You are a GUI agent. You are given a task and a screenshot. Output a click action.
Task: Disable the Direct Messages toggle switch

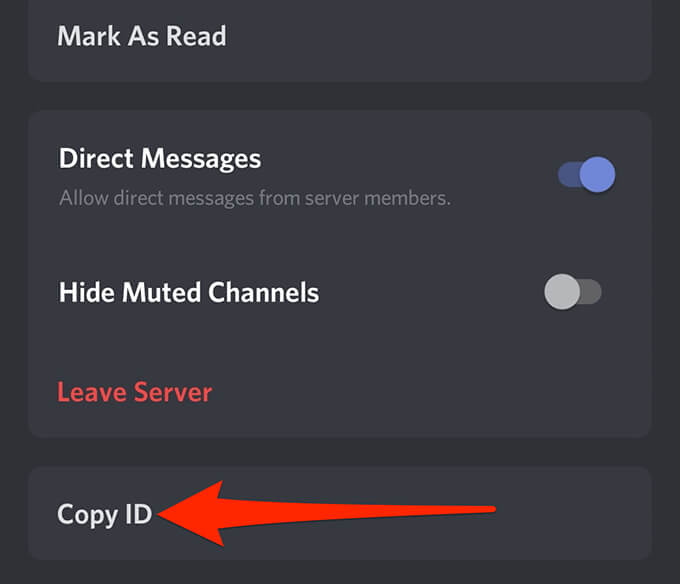(x=586, y=174)
